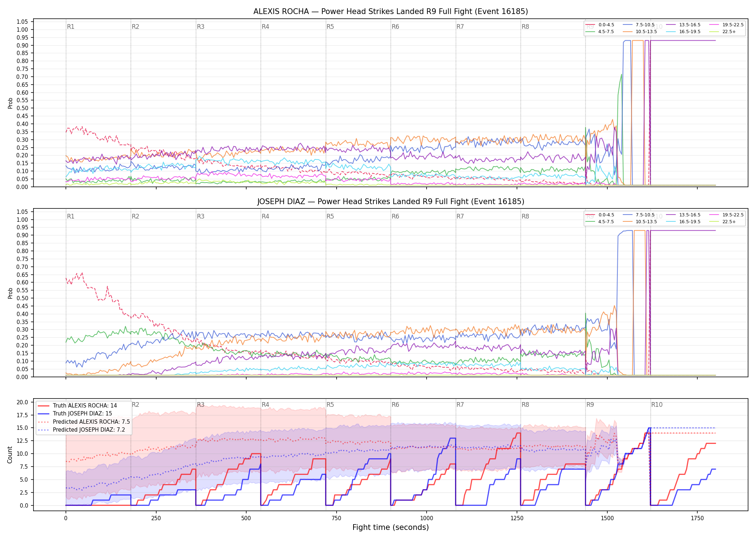Click the Count y-axis label of the bottom chart
Viewport: 756px width, 540px height.
coord(10,455)
